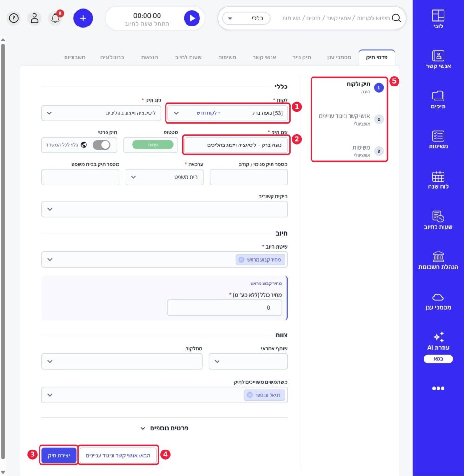
Task: Open the תיקים folder icon in sidebar
Action: point(438,96)
